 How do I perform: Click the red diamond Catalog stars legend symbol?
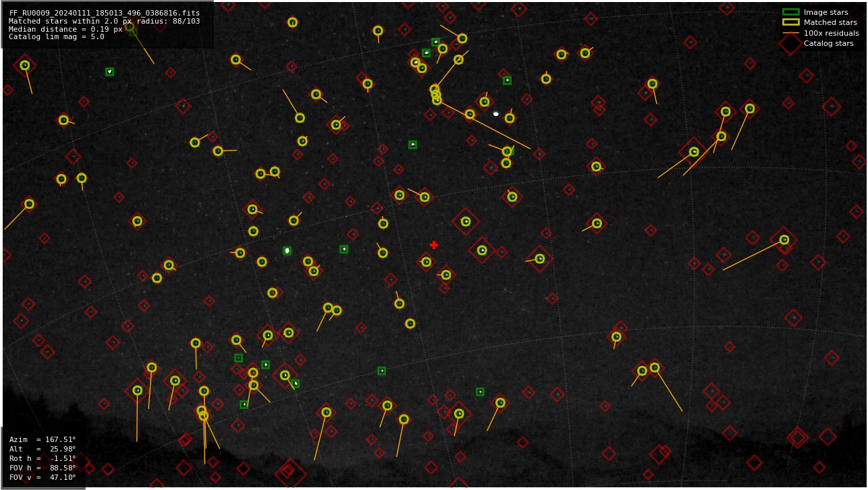(x=790, y=43)
